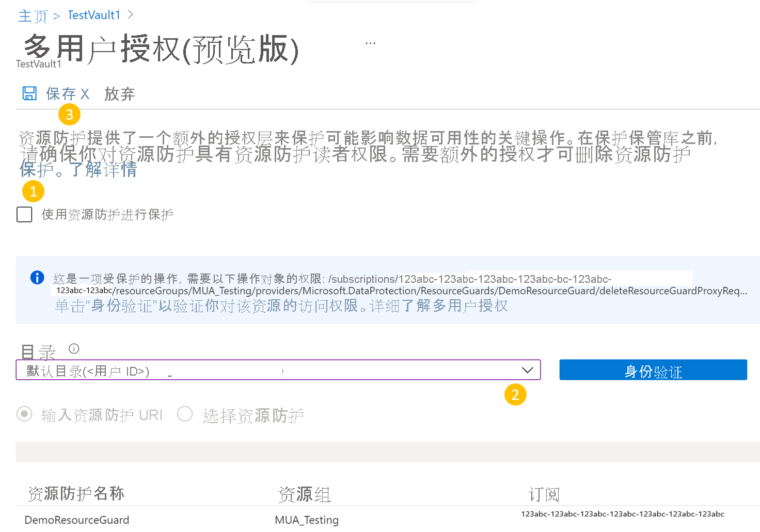Expand the chevron after TestVault1 breadcrumb
Screen dimensions: 760x532
[130, 15]
